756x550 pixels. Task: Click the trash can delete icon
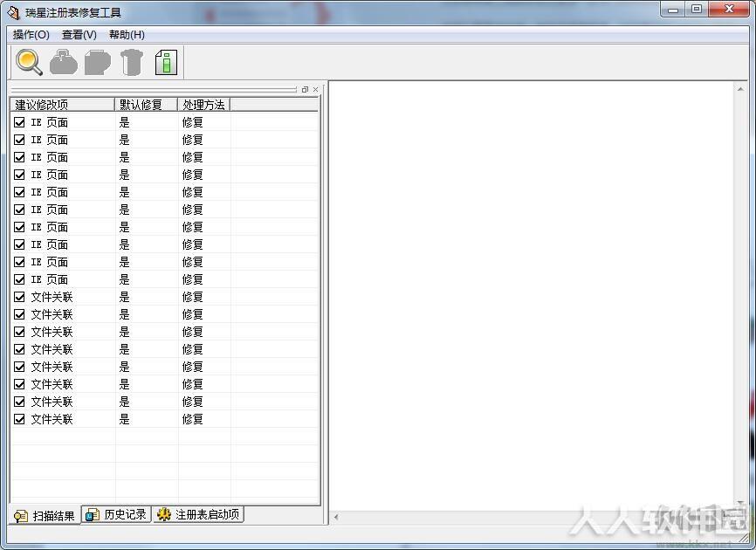click(131, 62)
